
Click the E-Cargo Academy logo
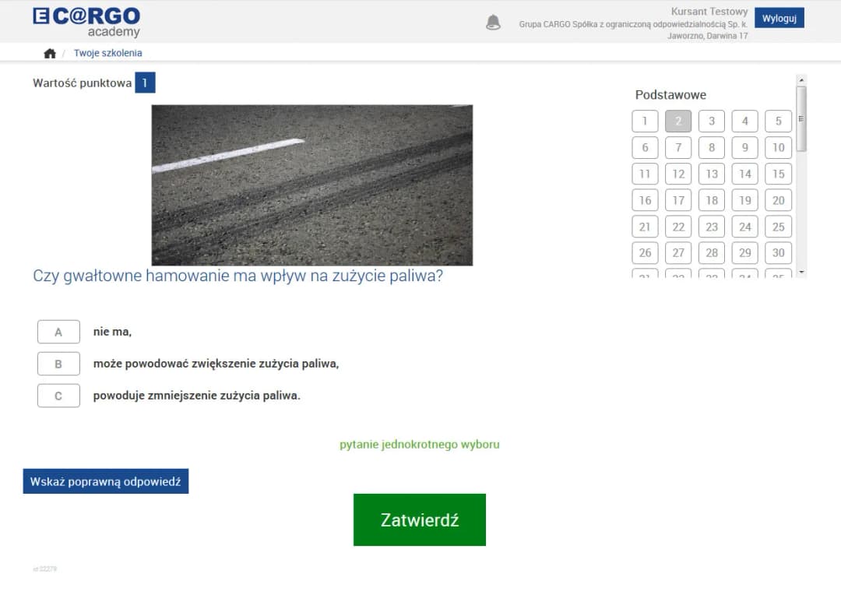click(x=87, y=21)
